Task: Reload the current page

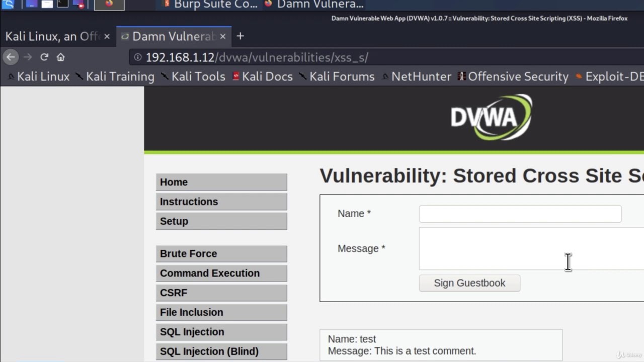Action: click(x=44, y=57)
